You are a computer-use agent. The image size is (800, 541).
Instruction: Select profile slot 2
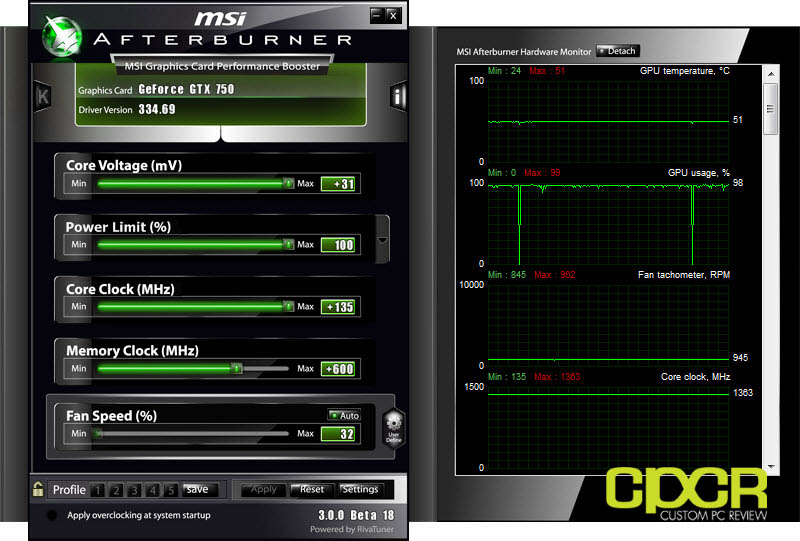coord(116,490)
